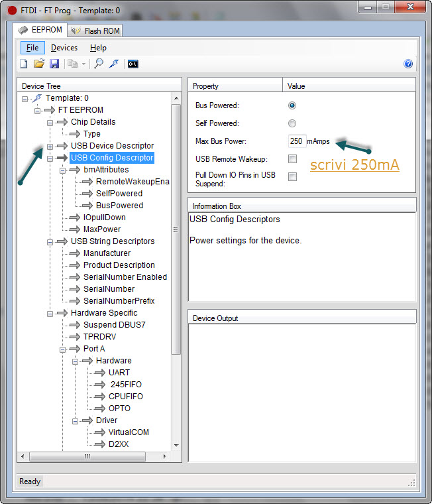The image size is (432, 504).
Task: Open the command prompt toolbar icon
Action: pyautogui.click(x=133, y=64)
